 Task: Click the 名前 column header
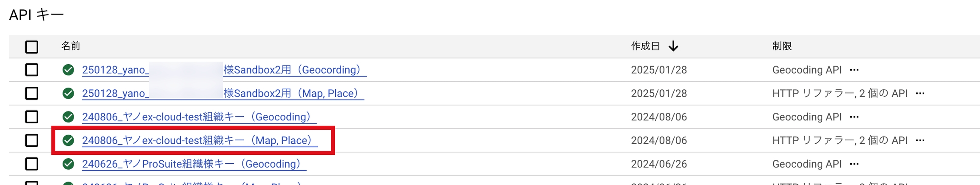pos(71,46)
